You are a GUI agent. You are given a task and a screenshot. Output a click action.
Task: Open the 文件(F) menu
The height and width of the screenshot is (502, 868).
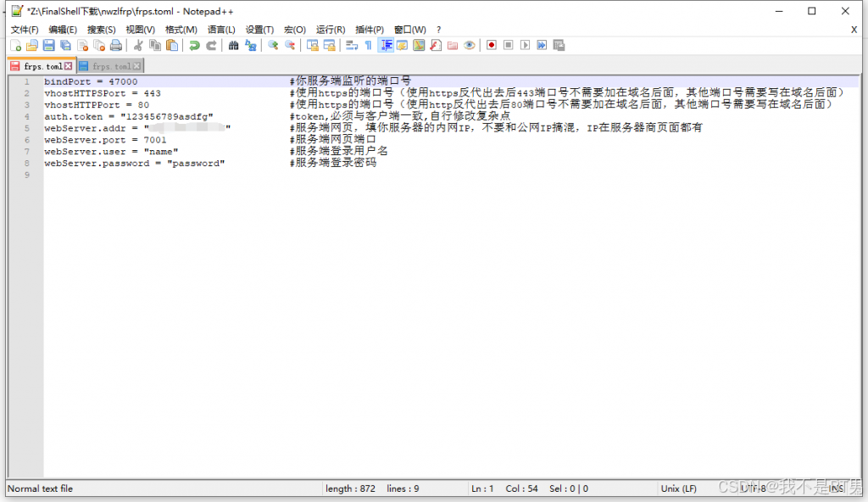tap(25, 30)
